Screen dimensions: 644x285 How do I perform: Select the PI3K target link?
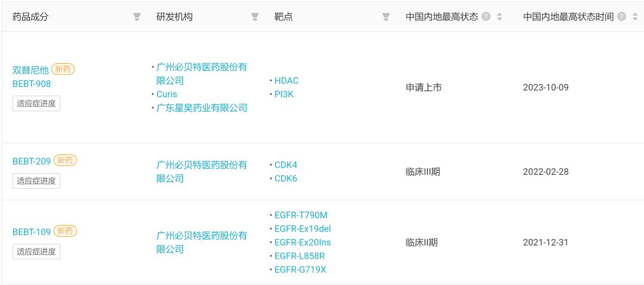284,94
